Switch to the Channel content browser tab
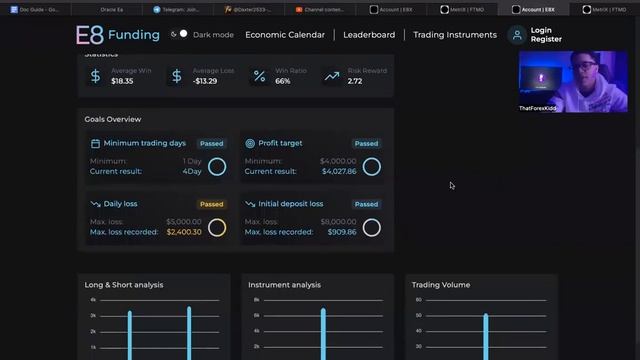 pos(320,9)
